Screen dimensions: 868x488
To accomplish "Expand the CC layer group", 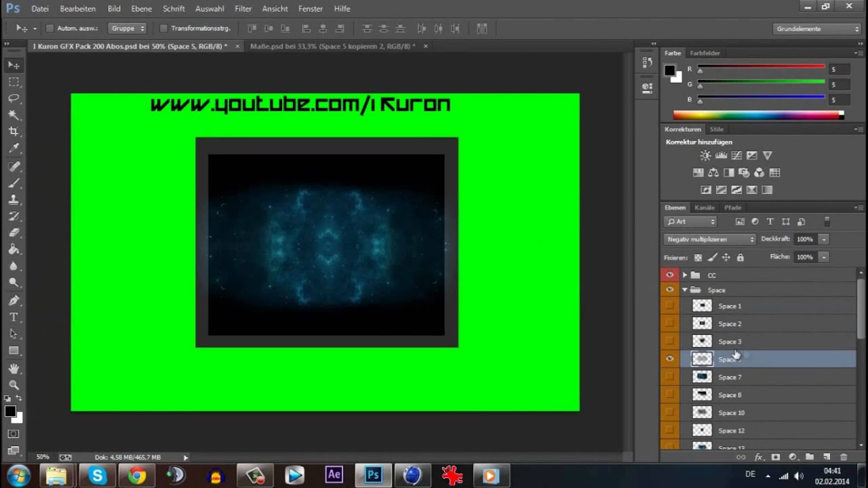I will 684,275.
